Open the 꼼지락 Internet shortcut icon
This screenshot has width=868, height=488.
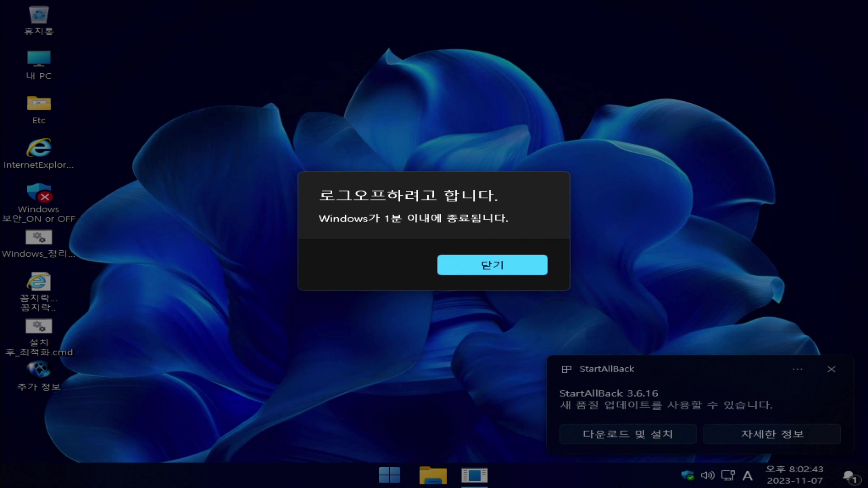39,282
